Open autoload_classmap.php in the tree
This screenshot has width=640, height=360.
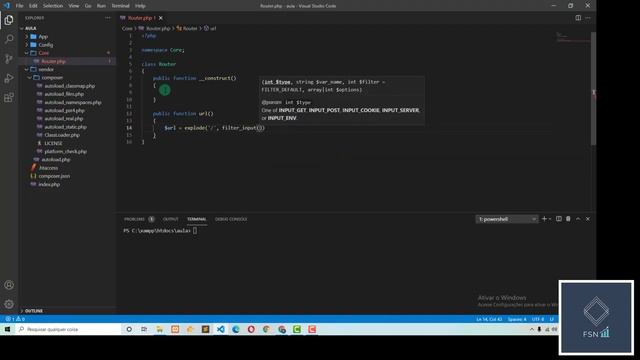(69, 86)
